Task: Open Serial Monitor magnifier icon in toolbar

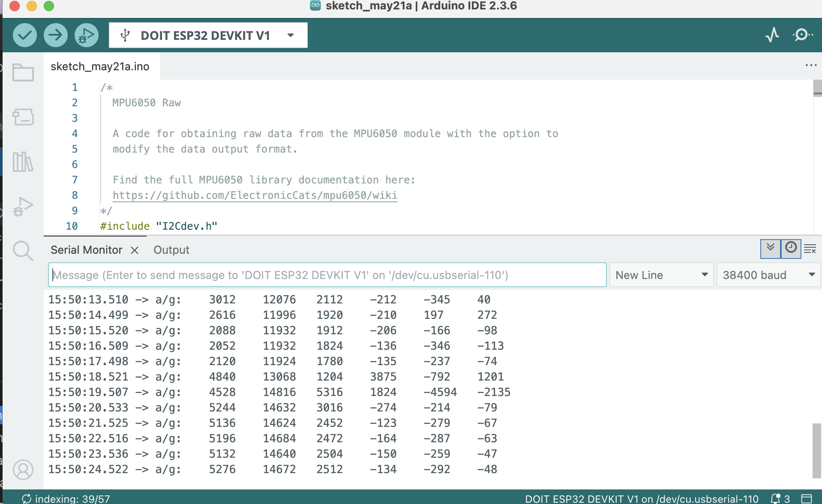Action: (x=802, y=35)
